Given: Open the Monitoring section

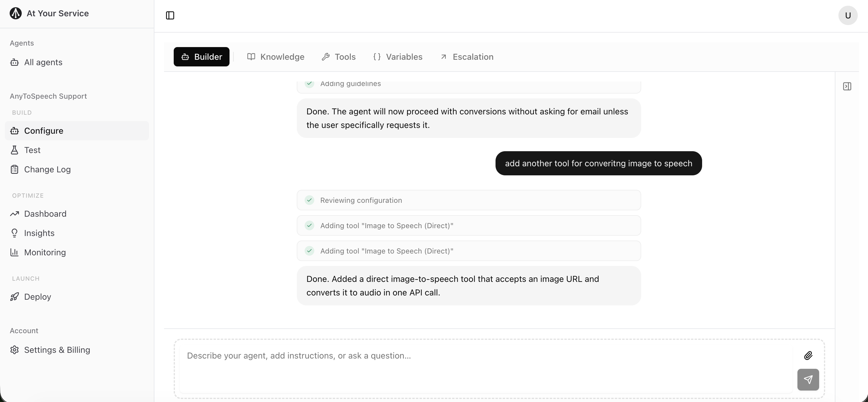Looking at the screenshot, I should pyautogui.click(x=45, y=252).
